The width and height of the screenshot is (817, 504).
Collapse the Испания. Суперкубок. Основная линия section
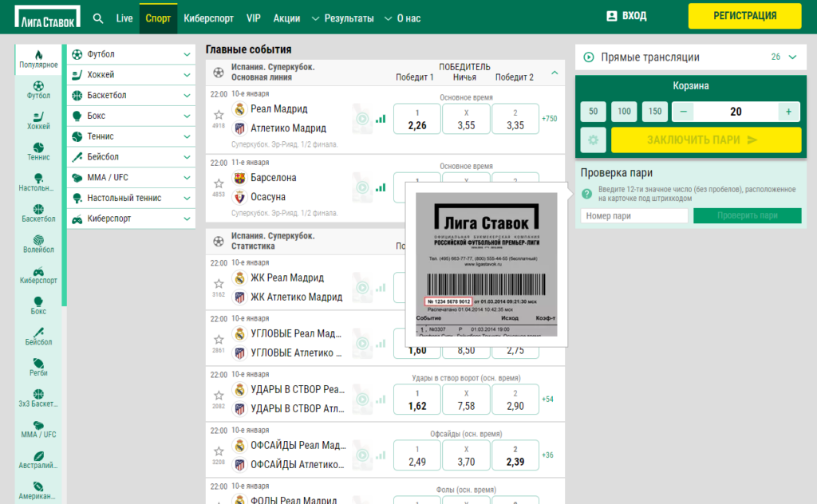[555, 73]
